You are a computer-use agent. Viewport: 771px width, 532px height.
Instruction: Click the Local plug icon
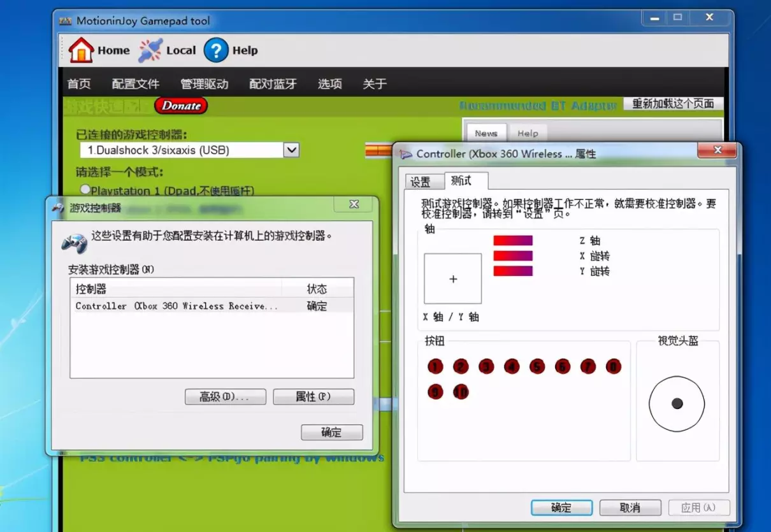pos(150,50)
